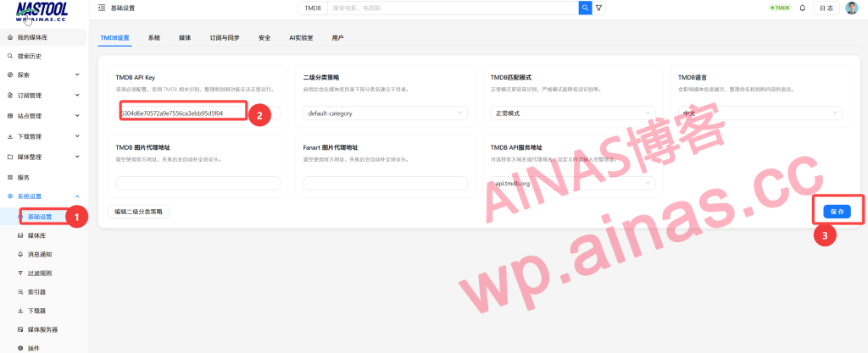The image size is (868, 353).
Task: Switch to the 用户 tab
Action: 337,37
